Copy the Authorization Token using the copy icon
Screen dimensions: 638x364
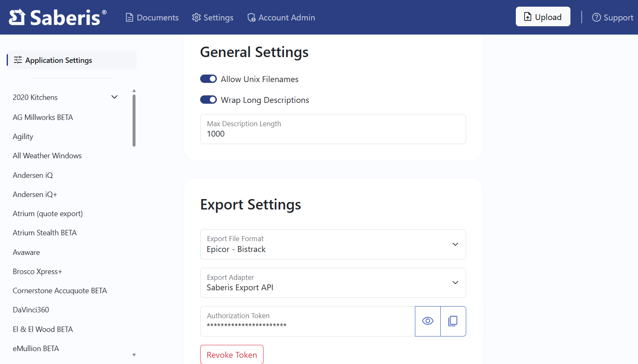point(453,321)
